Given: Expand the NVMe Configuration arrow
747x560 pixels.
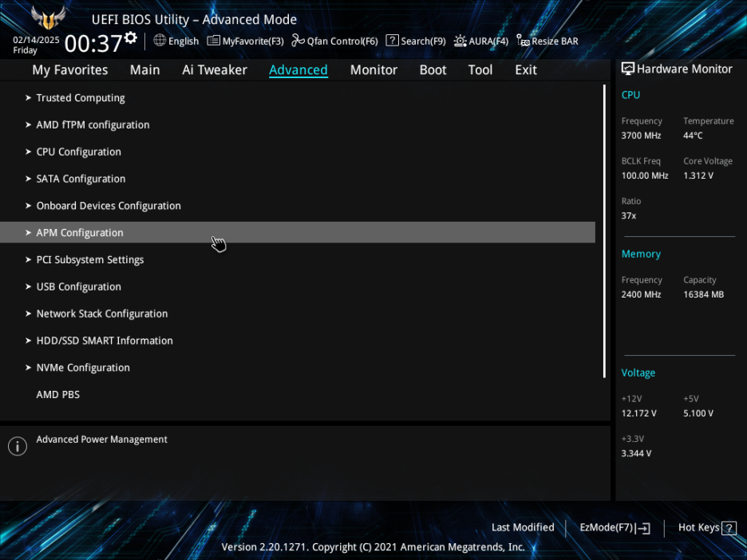Looking at the screenshot, I should [28, 368].
